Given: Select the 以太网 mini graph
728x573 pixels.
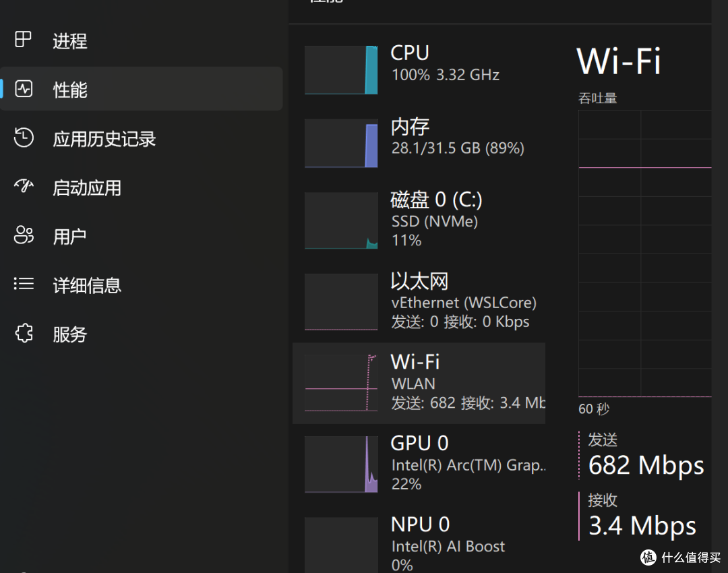Looking at the screenshot, I should 341,302.
